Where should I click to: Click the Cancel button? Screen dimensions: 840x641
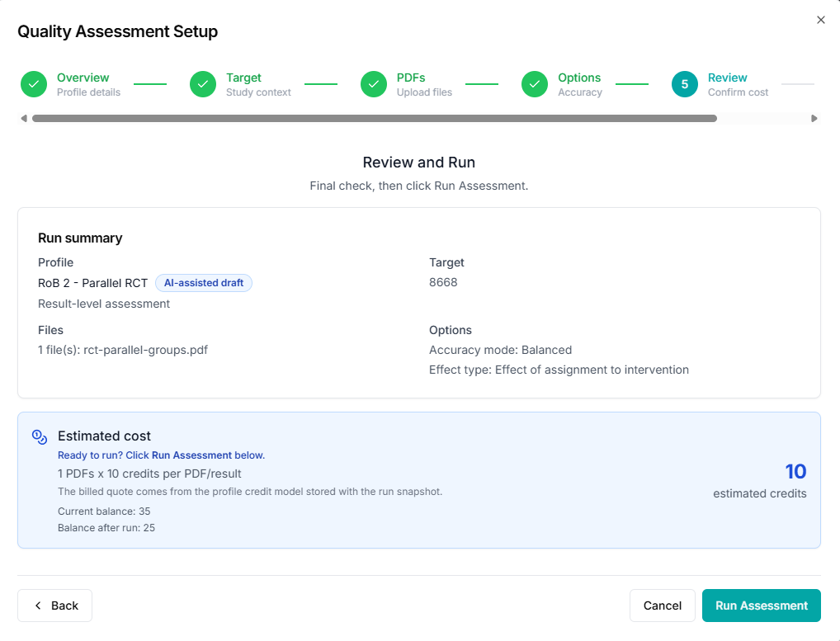[x=662, y=606]
